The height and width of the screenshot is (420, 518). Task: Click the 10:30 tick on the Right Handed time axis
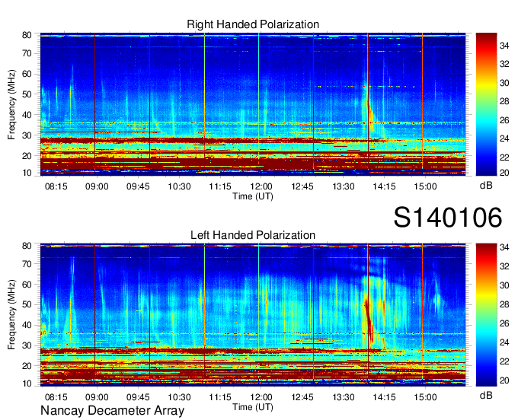pos(179,186)
